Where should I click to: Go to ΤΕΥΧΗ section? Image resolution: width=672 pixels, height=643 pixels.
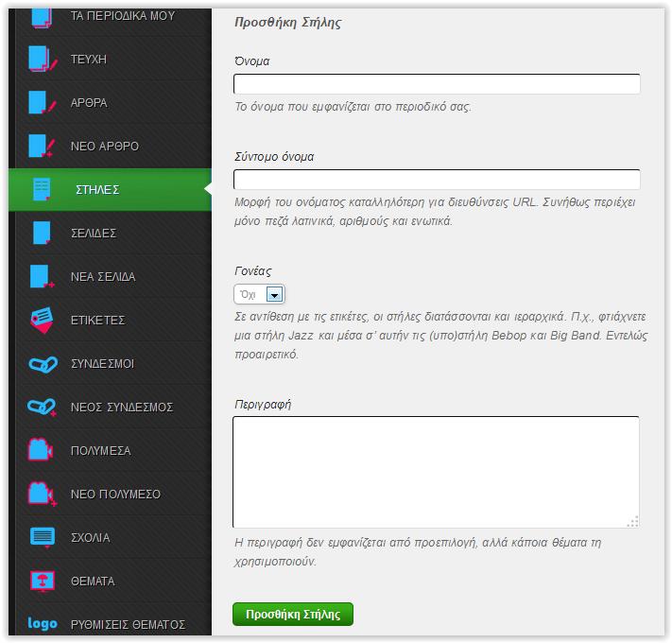pos(88,60)
